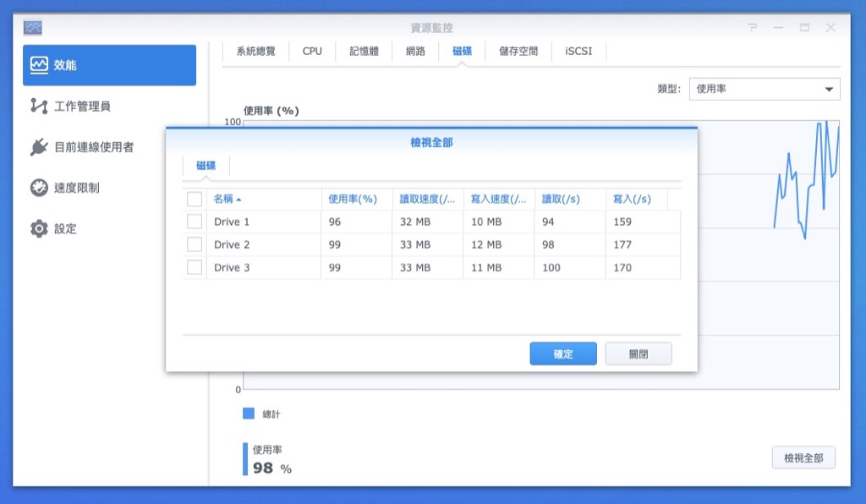
Task: Sort by the 使用率(%) column header
Action: (357, 200)
